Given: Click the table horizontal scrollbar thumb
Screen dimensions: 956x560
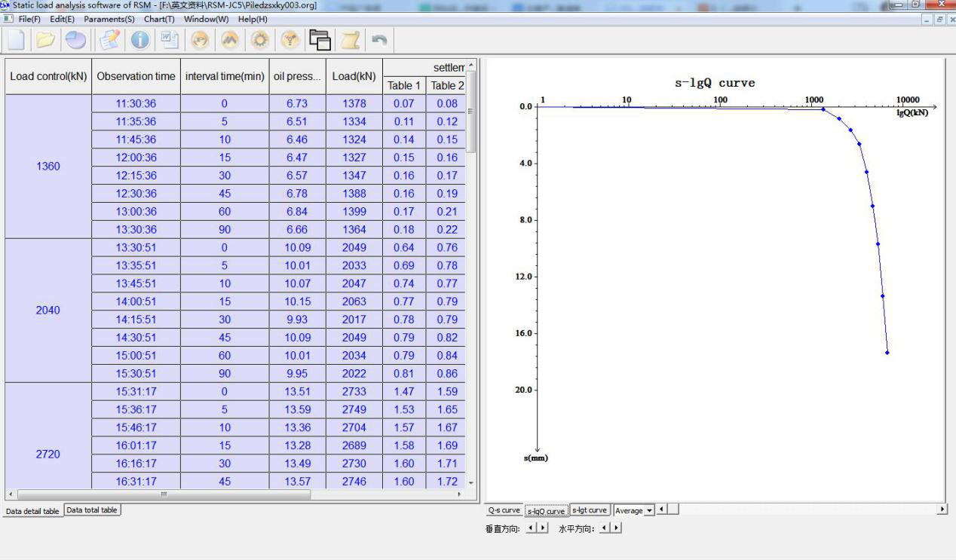Looking at the screenshot, I should [164, 494].
